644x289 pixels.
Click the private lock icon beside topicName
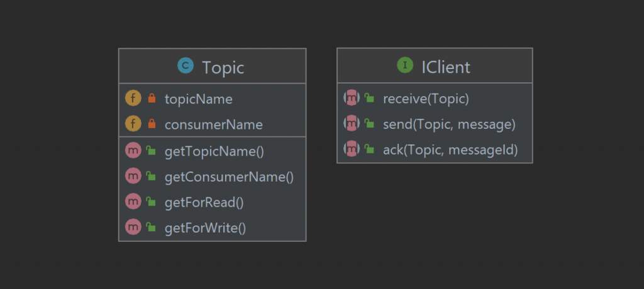(x=152, y=98)
